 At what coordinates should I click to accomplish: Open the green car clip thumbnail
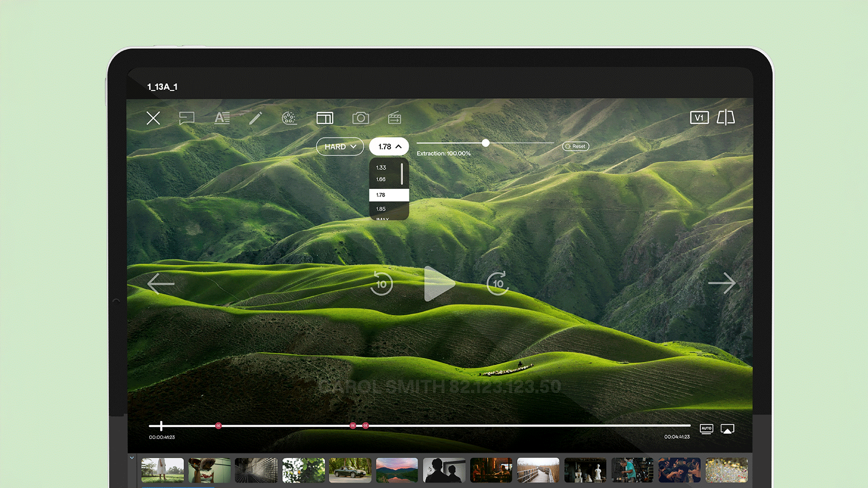click(x=350, y=470)
